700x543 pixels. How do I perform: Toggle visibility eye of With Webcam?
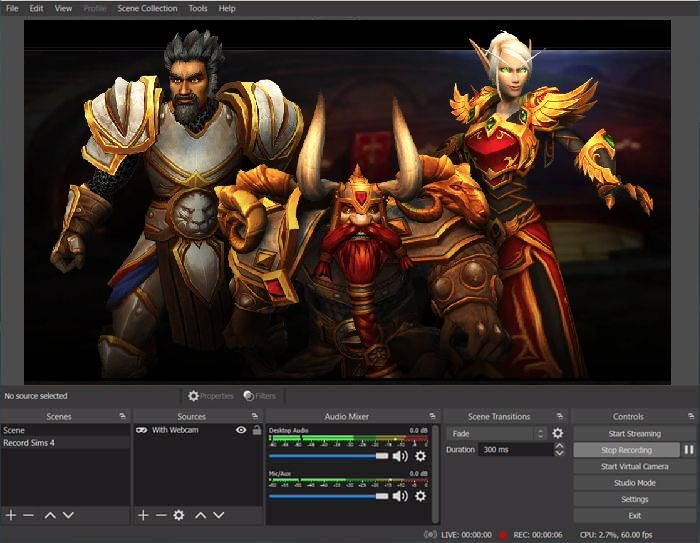(x=241, y=430)
